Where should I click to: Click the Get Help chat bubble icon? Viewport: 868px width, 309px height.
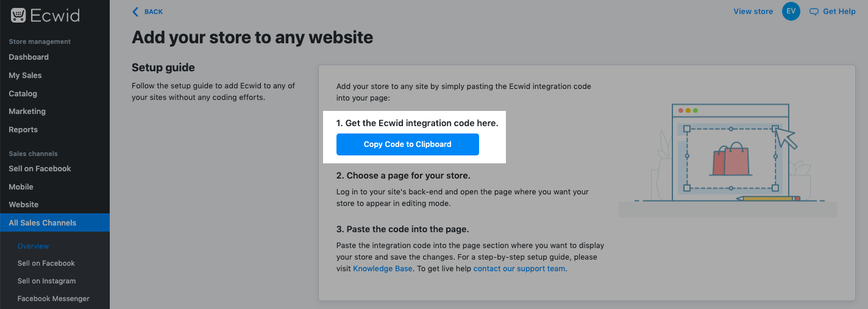(814, 12)
